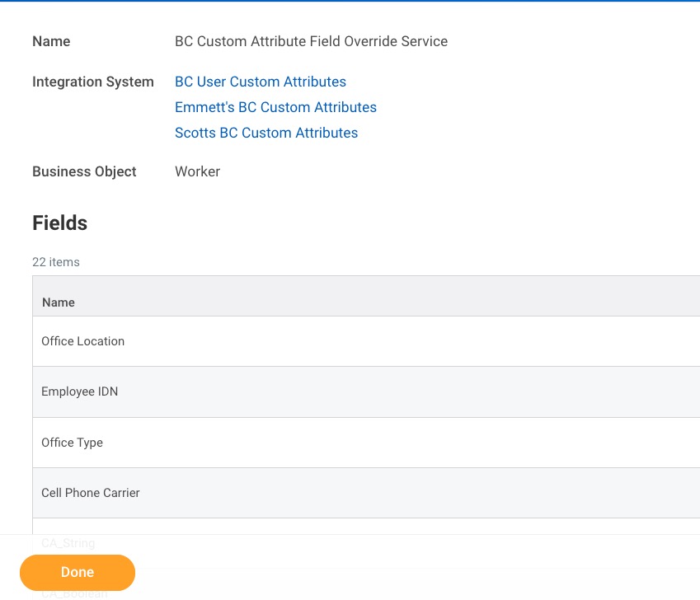The image size is (700, 600).
Task: Click the Fields section heading
Action: pos(59,223)
